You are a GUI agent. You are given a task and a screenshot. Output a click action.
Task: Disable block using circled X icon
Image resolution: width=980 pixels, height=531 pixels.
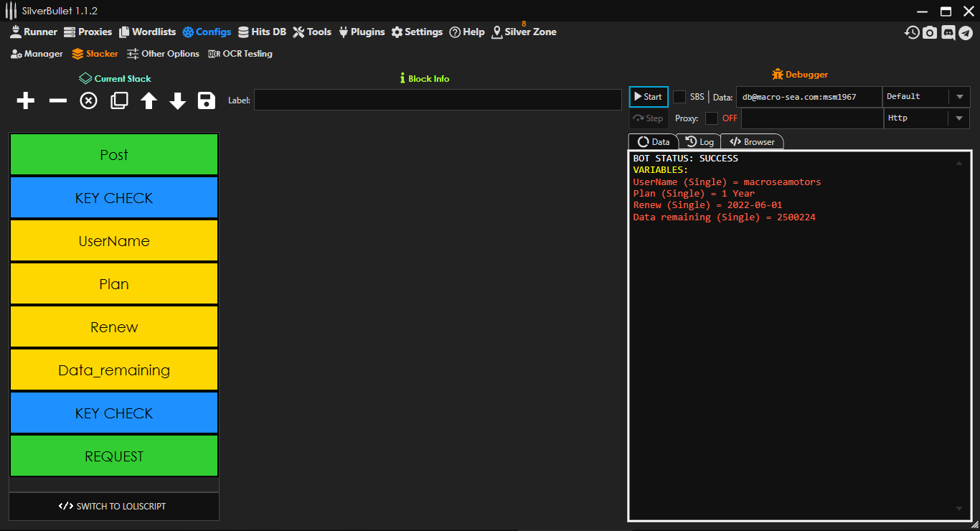pos(88,100)
